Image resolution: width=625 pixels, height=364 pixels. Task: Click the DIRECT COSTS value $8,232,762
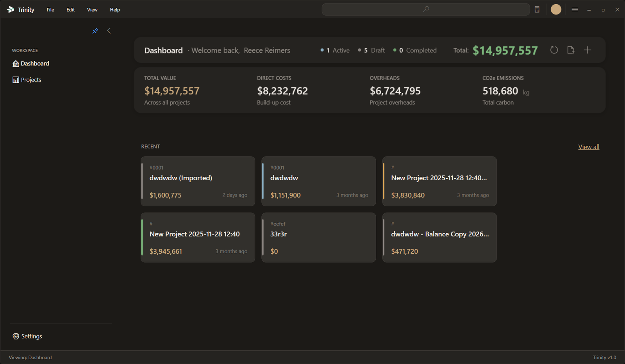pyautogui.click(x=282, y=91)
